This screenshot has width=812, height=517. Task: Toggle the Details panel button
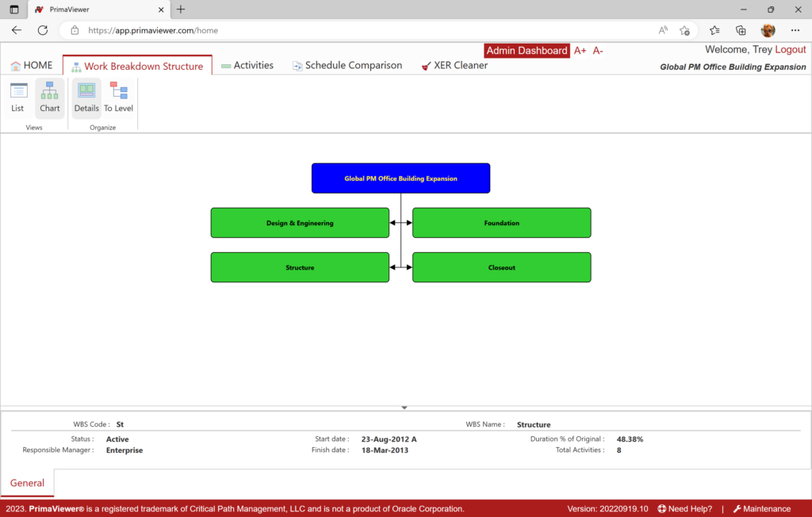tap(86, 98)
